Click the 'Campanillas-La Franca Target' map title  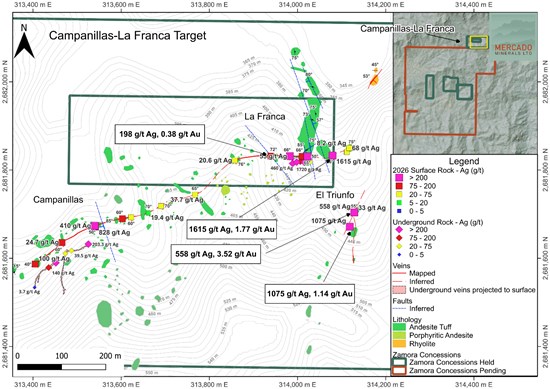coord(128,35)
